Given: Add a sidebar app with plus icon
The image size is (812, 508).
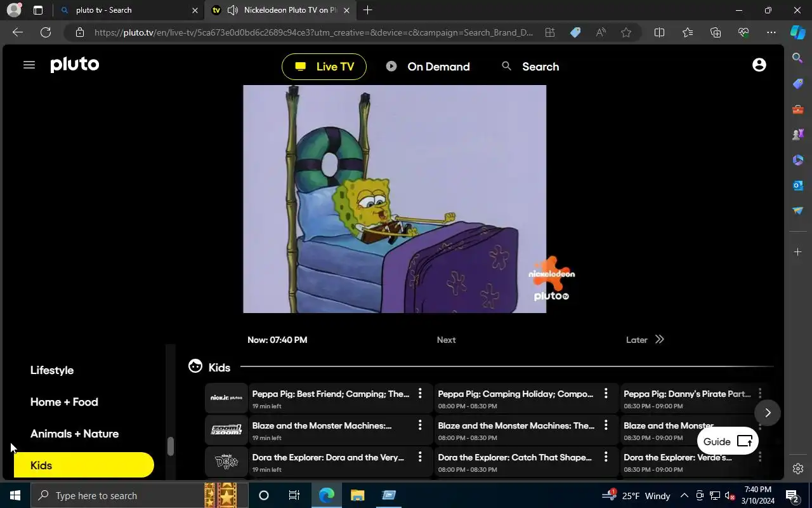Looking at the screenshot, I should tap(798, 252).
